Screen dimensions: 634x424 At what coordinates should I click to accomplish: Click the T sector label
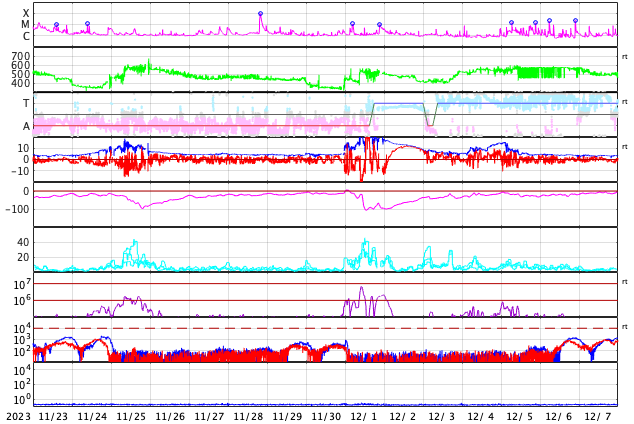(x=26, y=103)
